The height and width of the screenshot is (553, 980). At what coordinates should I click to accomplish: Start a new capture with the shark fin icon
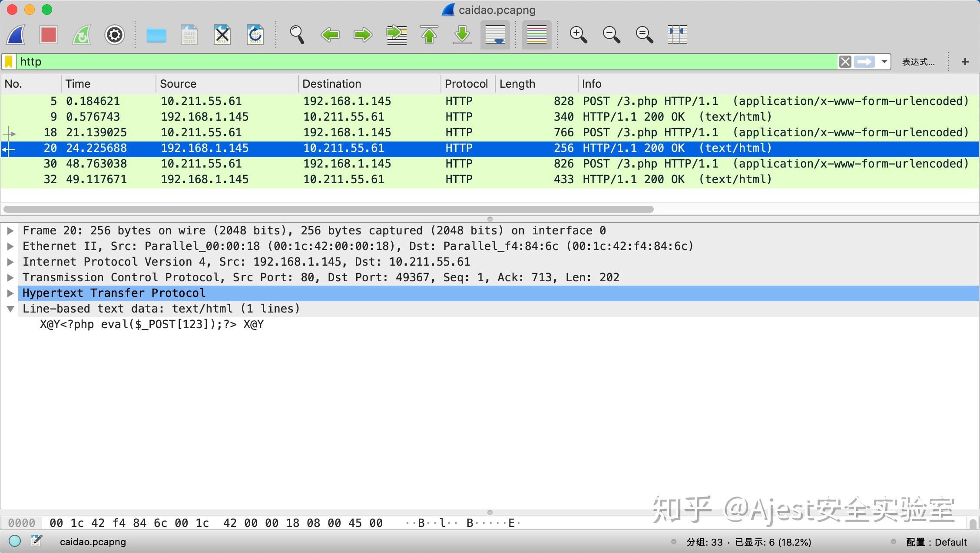(15, 35)
